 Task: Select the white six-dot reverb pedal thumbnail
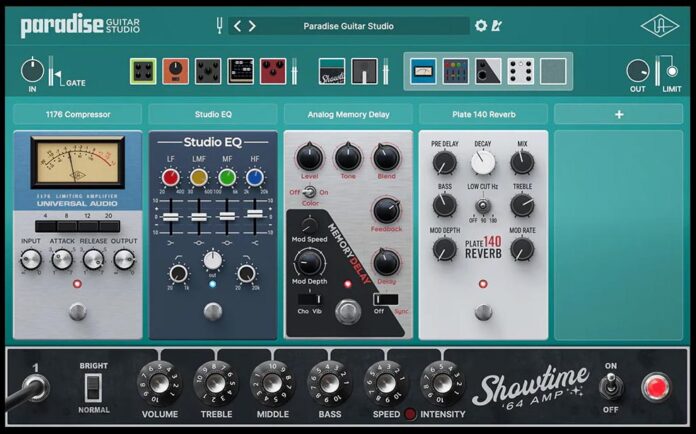click(x=521, y=71)
